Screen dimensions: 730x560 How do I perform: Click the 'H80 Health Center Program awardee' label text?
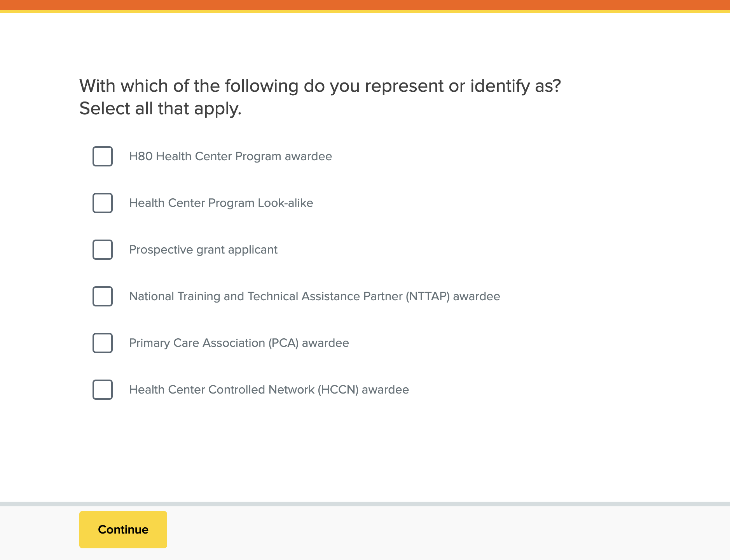point(230,156)
